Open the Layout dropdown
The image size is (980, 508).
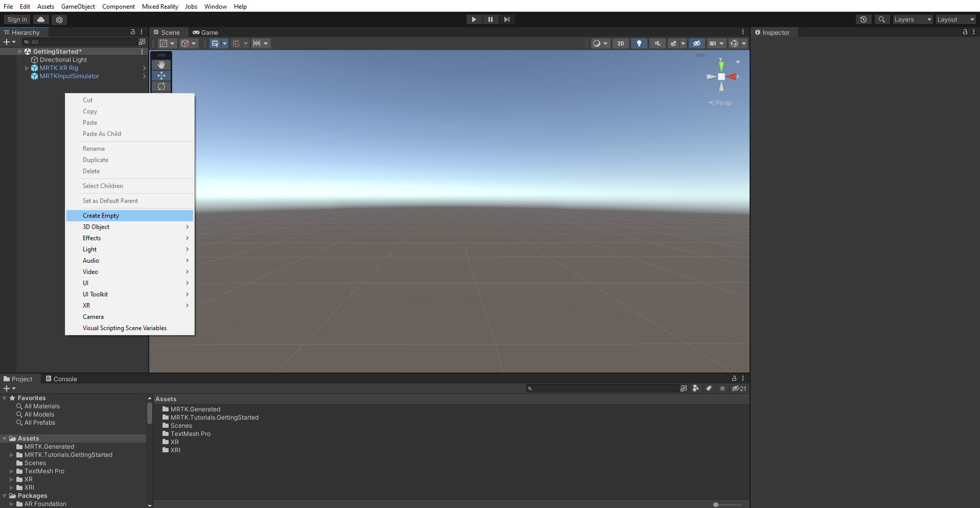point(955,19)
